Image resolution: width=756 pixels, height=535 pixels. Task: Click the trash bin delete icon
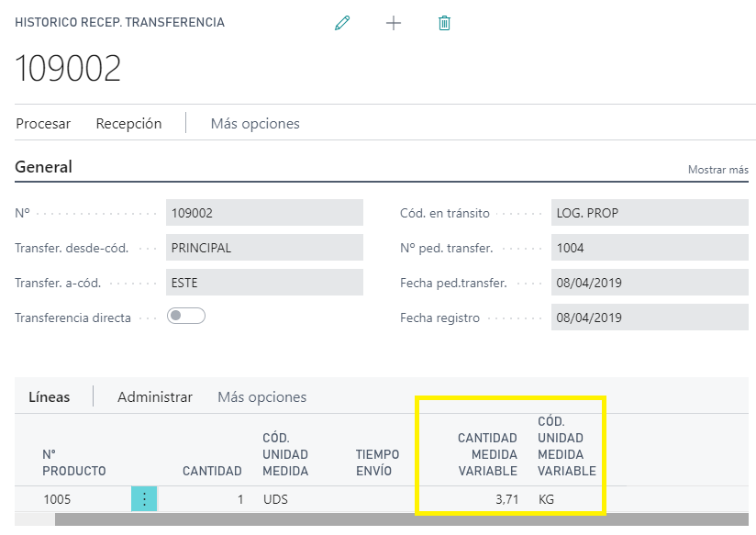[x=444, y=23]
